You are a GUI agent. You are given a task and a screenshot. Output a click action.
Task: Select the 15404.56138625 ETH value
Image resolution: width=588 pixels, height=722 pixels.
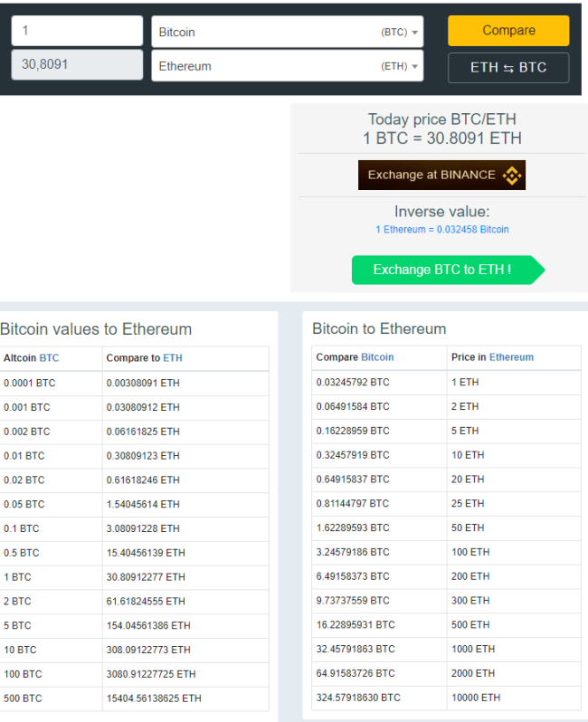pyautogui.click(x=155, y=698)
